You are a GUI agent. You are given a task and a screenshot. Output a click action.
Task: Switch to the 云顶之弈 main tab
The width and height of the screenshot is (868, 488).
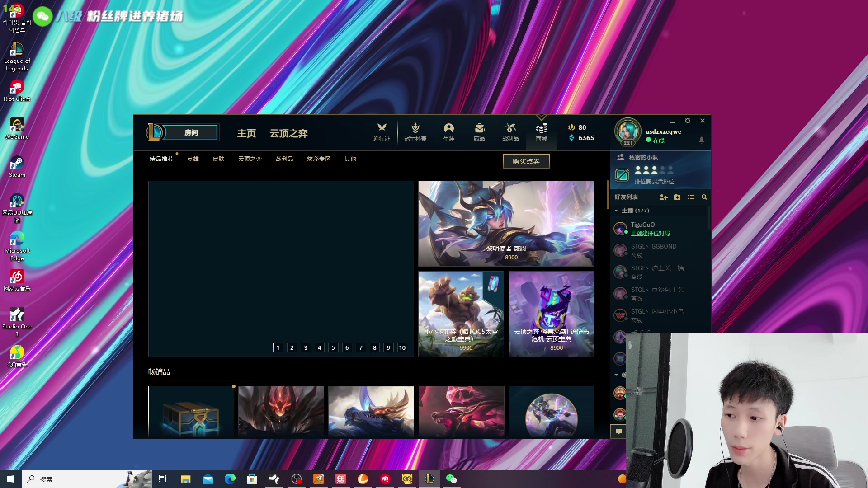click(x=288, y=133)
